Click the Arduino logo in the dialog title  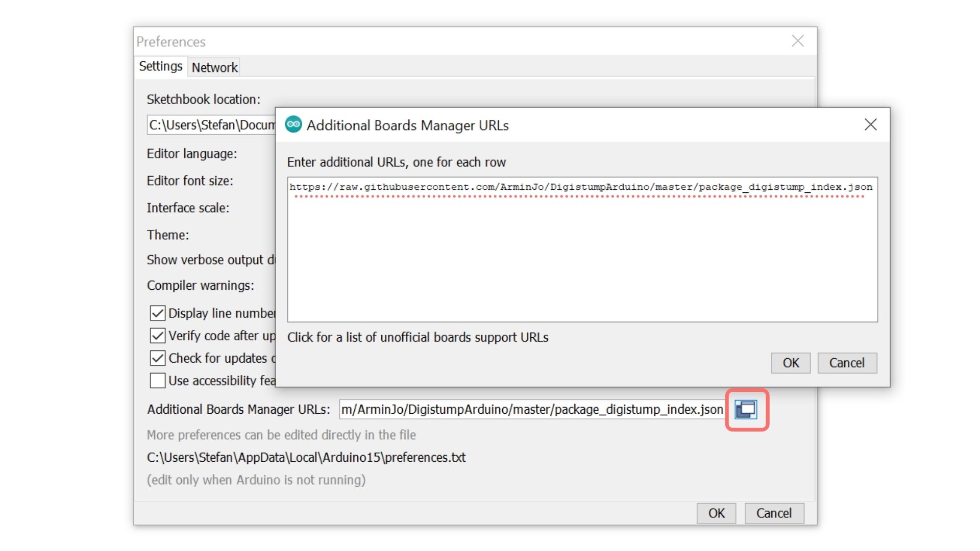pos(293,124)
